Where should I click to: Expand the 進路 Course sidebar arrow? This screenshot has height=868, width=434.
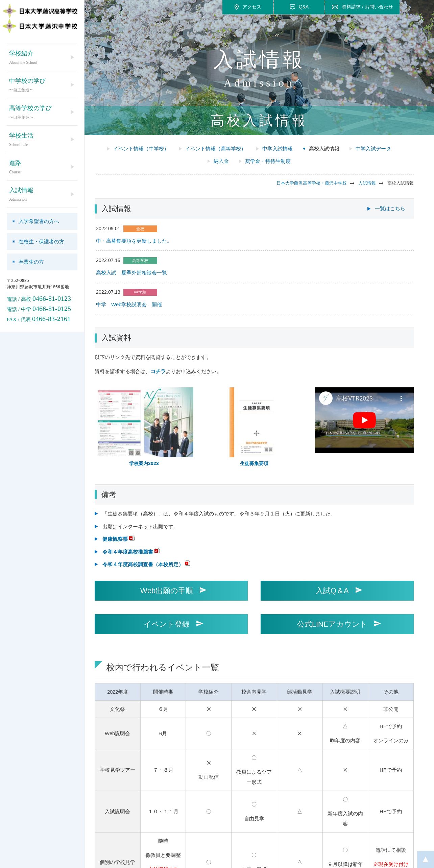(x=72, y=167)
